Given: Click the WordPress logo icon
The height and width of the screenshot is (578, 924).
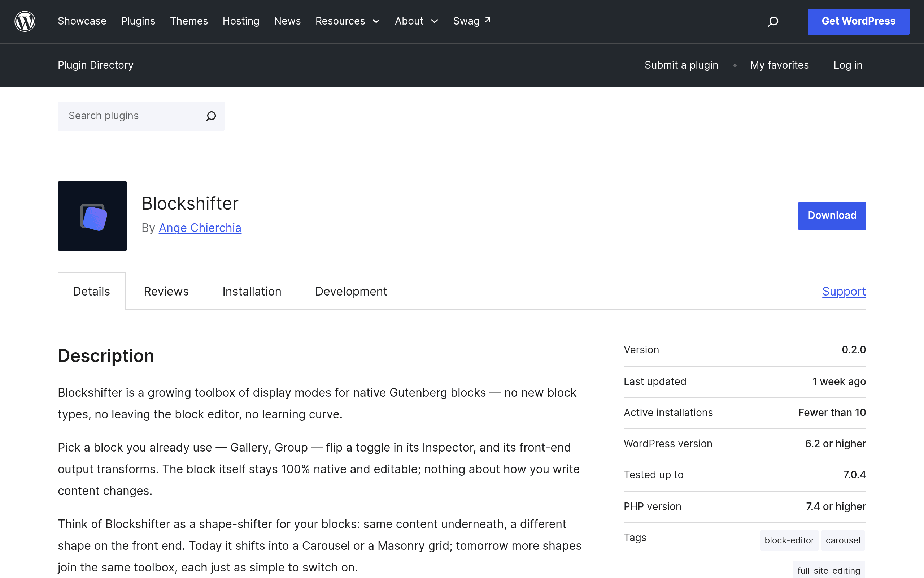Looking at the screenshot, I should (25, 21).
